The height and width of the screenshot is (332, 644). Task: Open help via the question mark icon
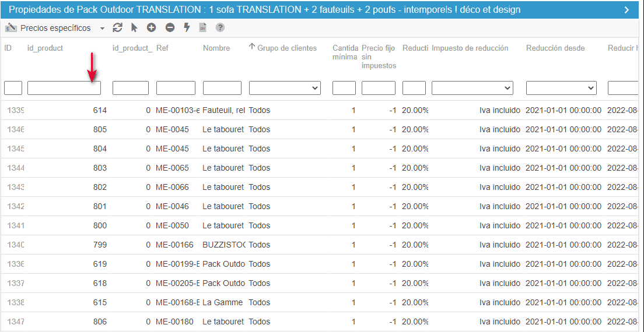tap(220, 27)
